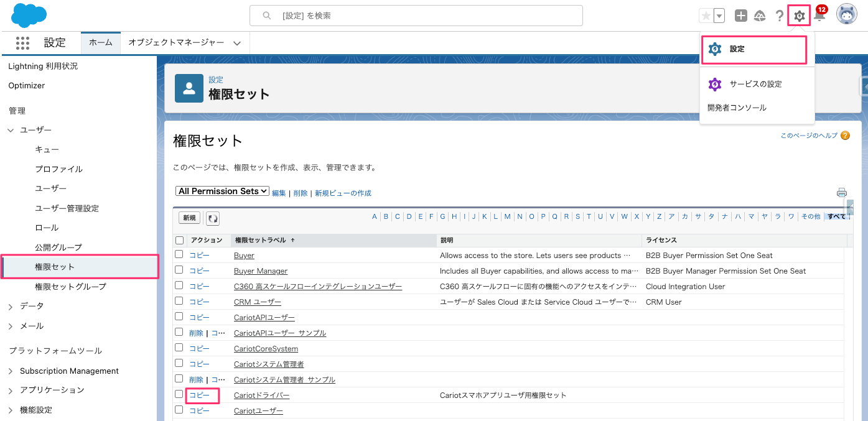Click the 編集 link beside the view dropdown
868x421 pixels.
279,193
